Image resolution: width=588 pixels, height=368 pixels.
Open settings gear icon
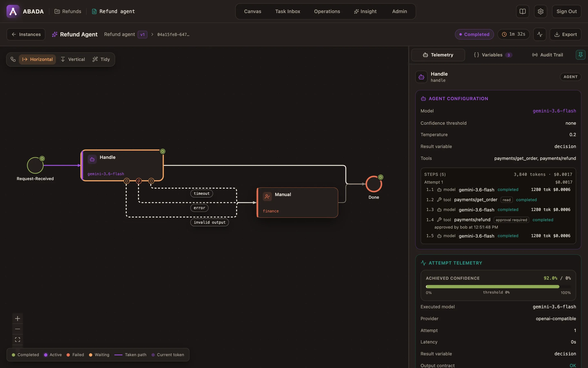click(x=540, y=11)
